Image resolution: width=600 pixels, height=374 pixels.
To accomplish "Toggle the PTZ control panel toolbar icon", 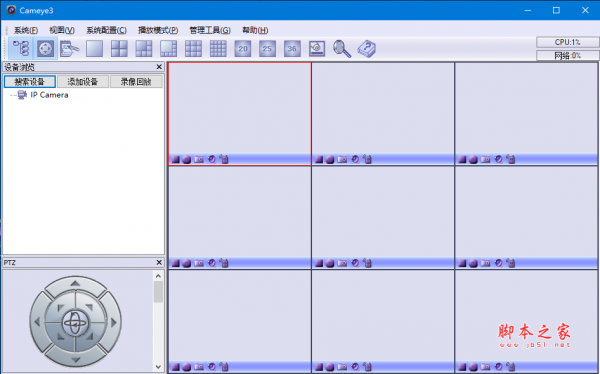I will [46, 48].
